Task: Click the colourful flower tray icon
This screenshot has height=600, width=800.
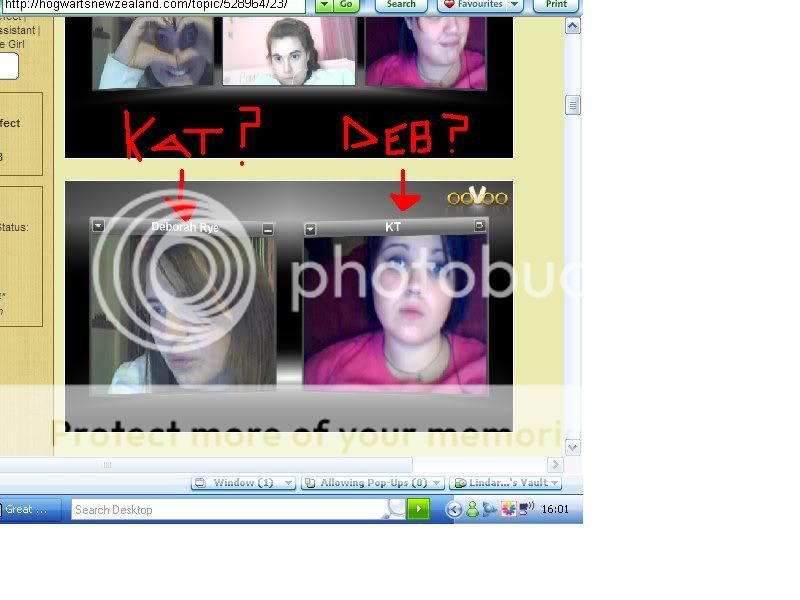Action: point(508,509)
